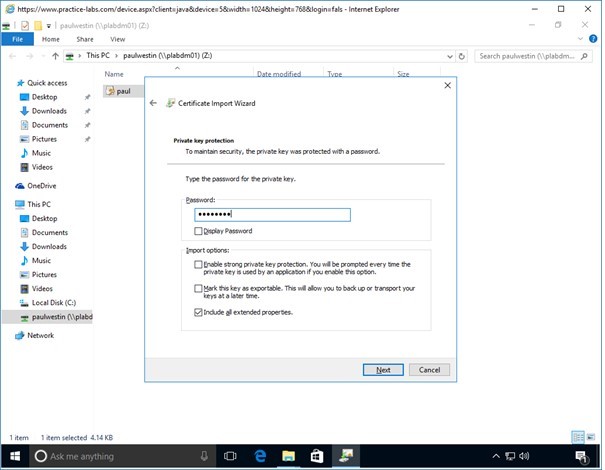The width and height of the screenshot is (605, 470).
Task: Open the File ribbon tab
Action: pyautogui.click(x=17, y=39)
